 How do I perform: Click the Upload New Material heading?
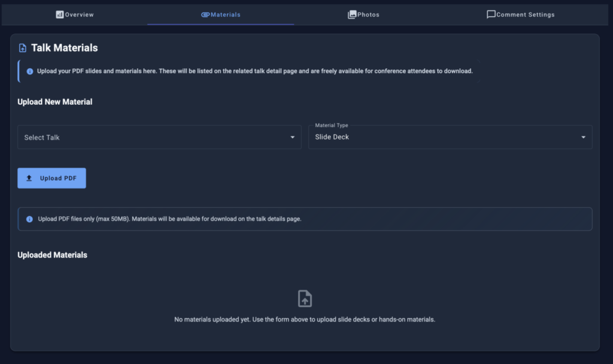55,102
